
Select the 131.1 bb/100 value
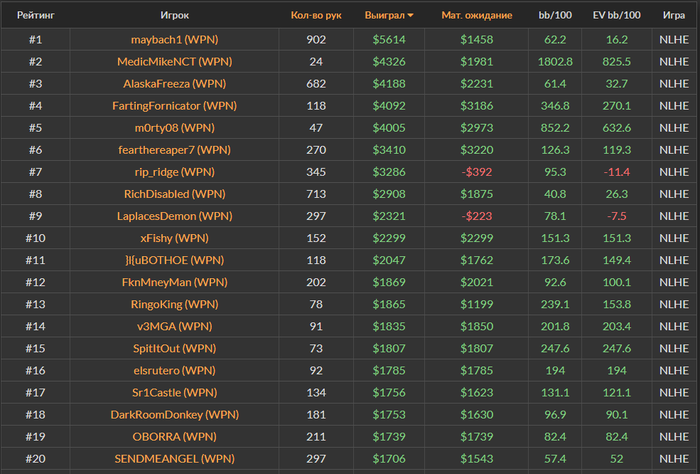(x=555, y=393)
